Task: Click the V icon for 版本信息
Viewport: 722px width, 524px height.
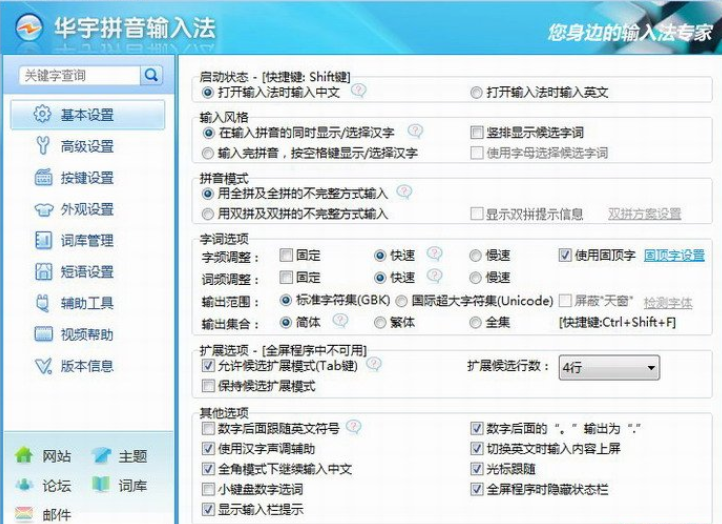Action: [x=43, y=366]
